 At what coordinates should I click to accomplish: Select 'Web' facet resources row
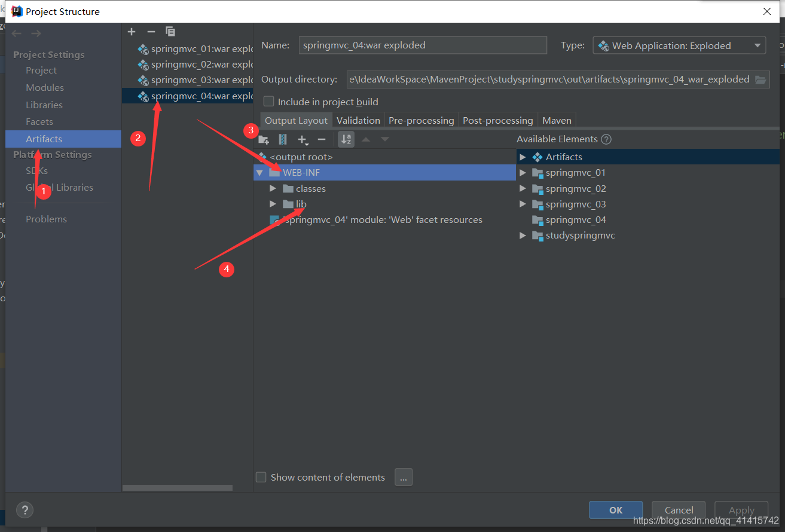coord(384,219)
